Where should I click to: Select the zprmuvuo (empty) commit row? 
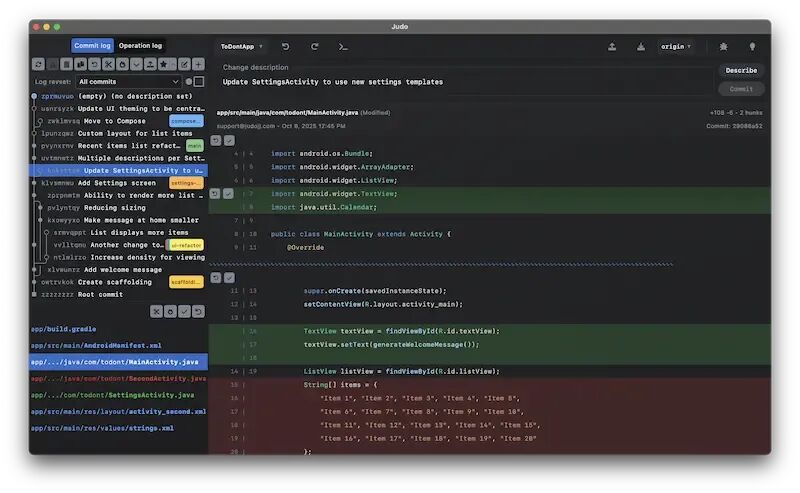119,96
